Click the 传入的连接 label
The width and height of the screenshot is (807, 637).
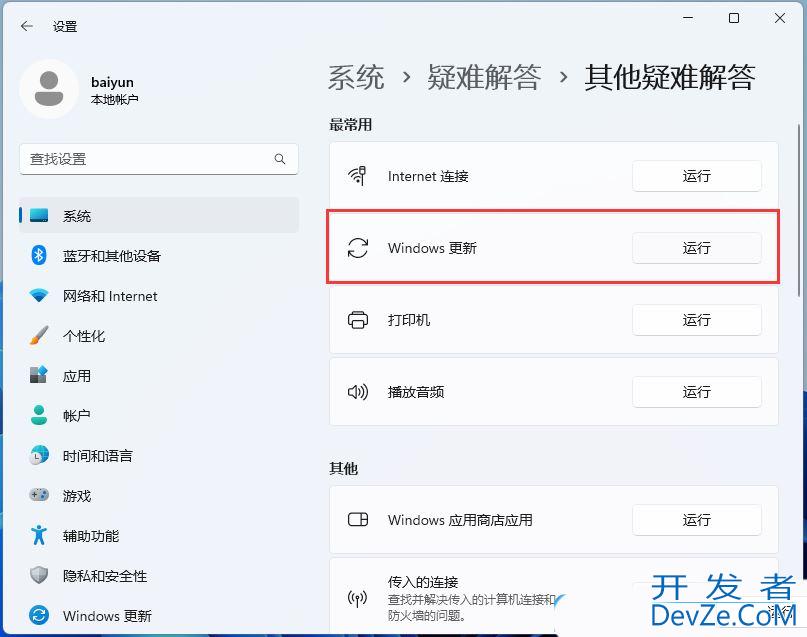(x=423, y=582)
